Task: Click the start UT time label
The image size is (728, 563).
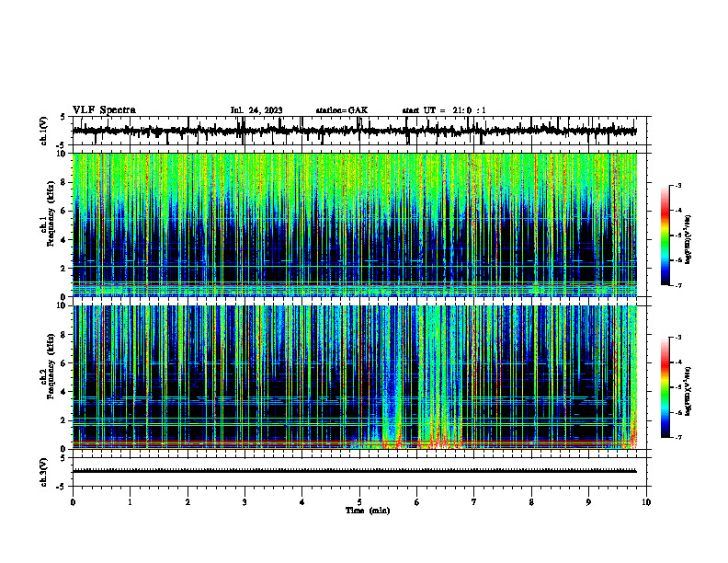Action: [444, 110]
